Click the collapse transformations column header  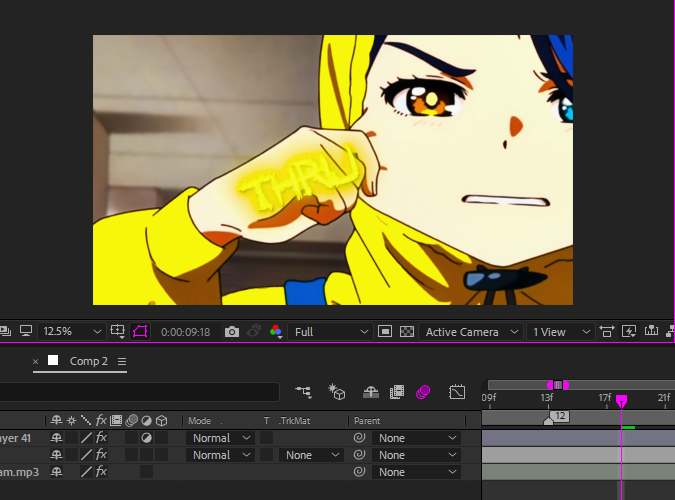pos(71,420)
